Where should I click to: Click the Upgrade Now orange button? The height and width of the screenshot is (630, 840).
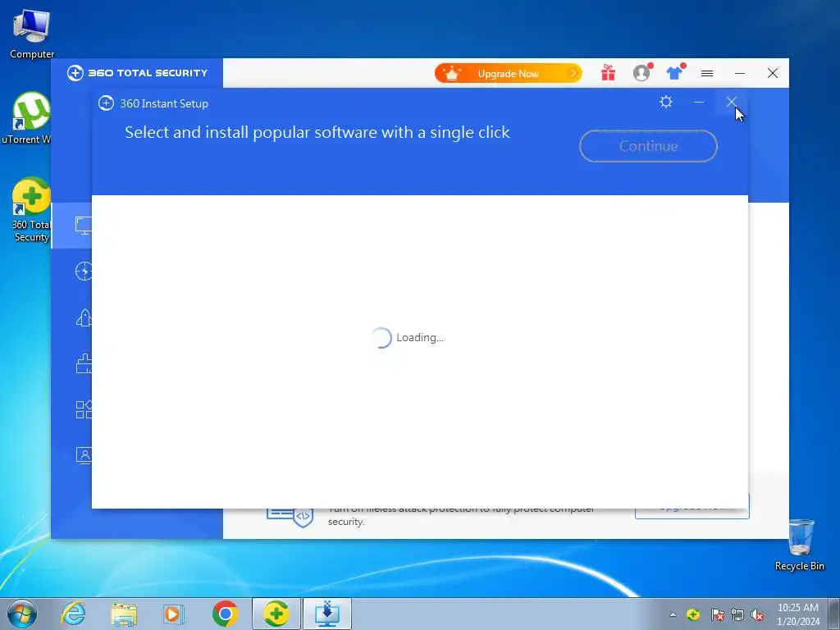508,73
